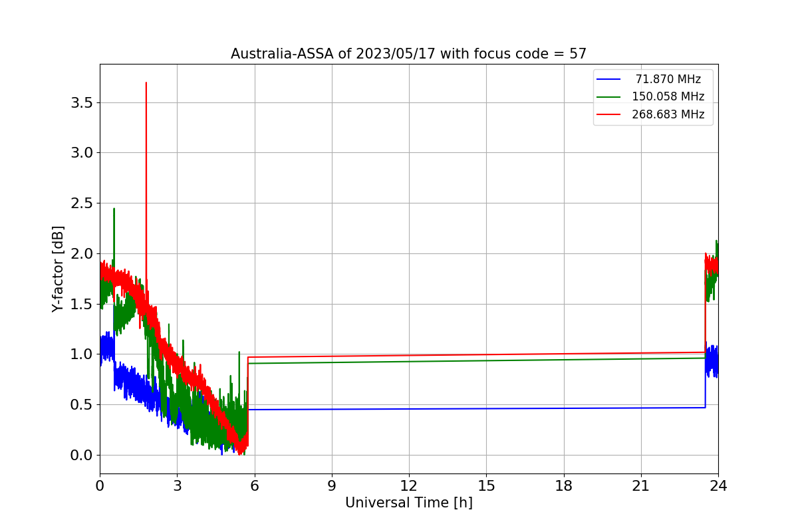798x532 pixels.
Task: Click the y-axis tick label 3.5
Action: [x=81, y=103]
